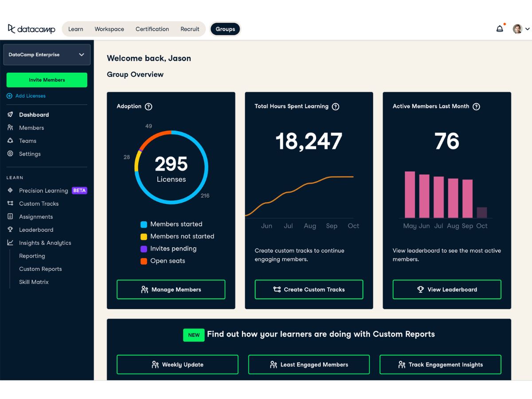The height and width of the screenshot is (399, 532).
Task: Click the Invite Members button
Action: tap(47, 80)
